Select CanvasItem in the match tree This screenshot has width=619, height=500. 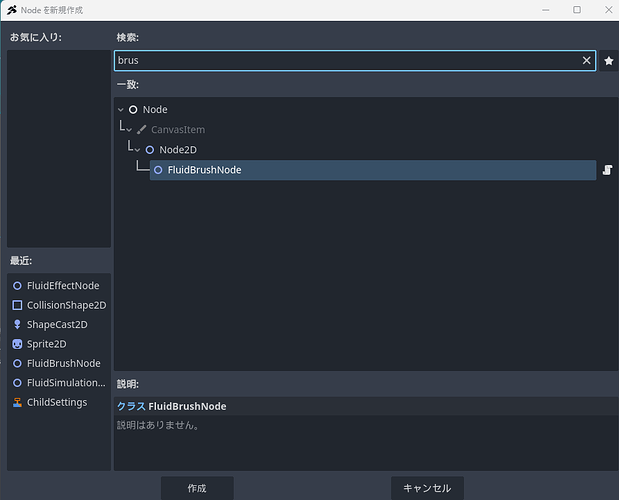(178, 129)
